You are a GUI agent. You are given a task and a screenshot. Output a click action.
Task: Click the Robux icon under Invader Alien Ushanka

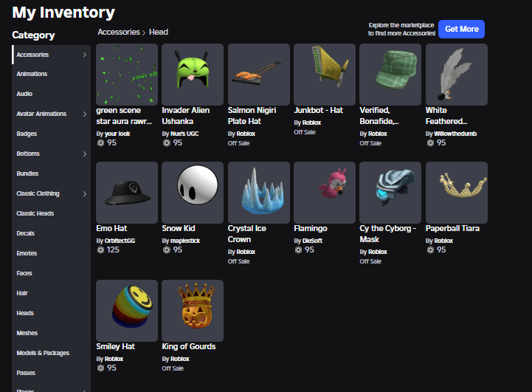(x=167, y=143)
